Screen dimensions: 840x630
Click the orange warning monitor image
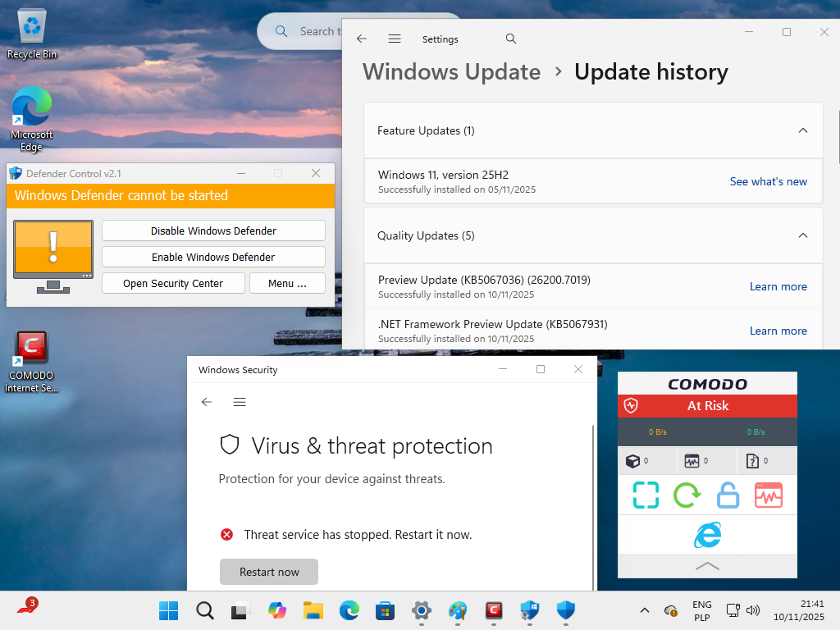point(53,256)
